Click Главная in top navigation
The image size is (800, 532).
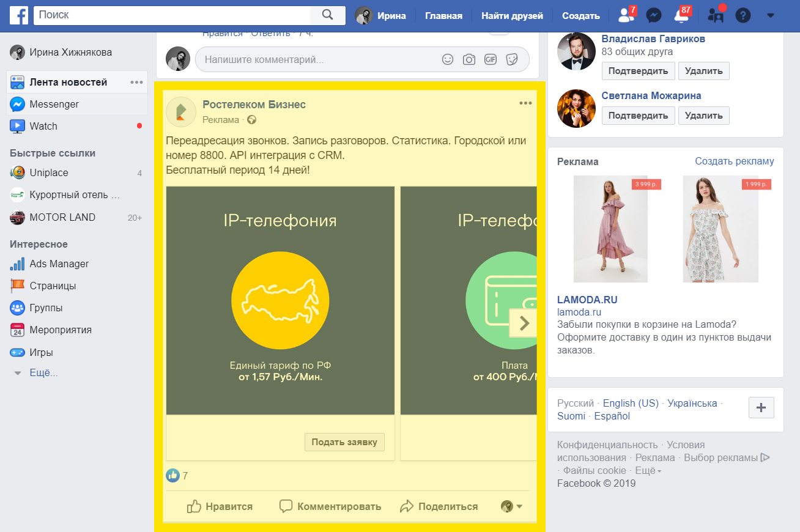point(443,16)
